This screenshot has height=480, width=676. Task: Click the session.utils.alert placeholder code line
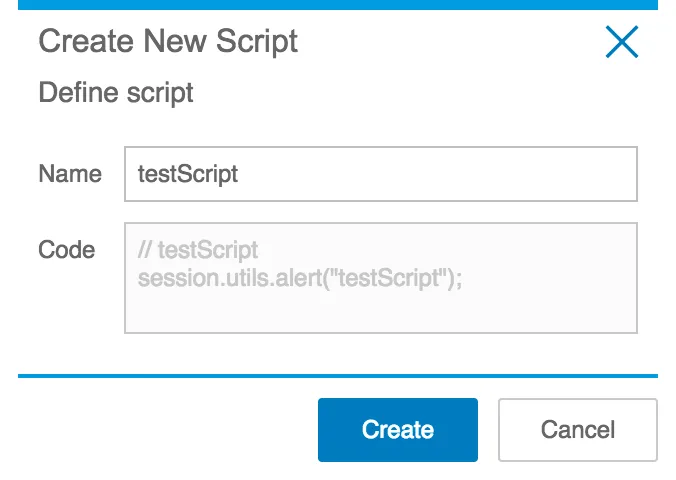coord(300,278)
